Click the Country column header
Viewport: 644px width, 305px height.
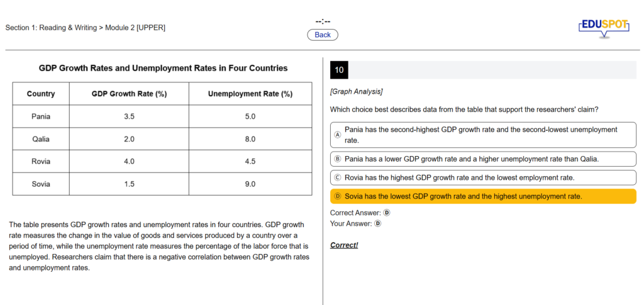click(41, 94)
